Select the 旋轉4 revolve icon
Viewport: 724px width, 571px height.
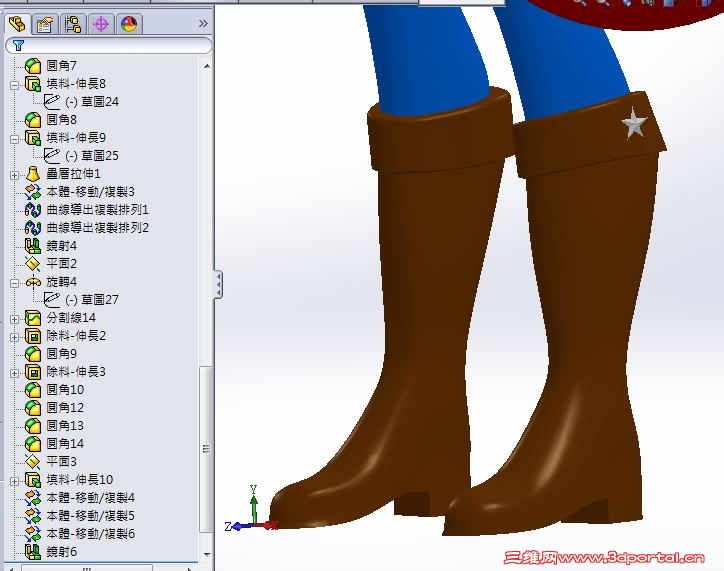coord(33,282)
